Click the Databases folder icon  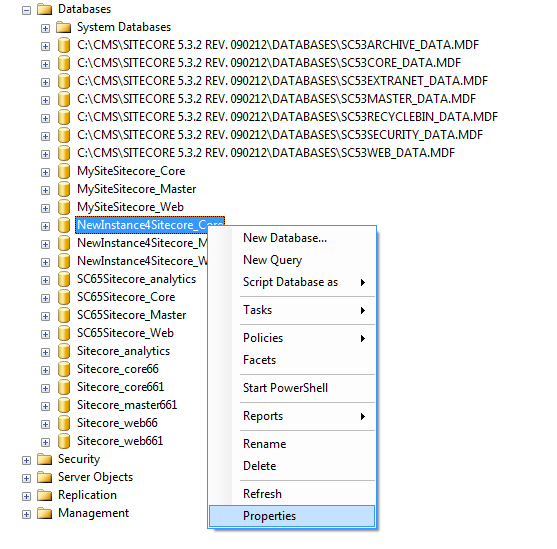coord(44,9)
